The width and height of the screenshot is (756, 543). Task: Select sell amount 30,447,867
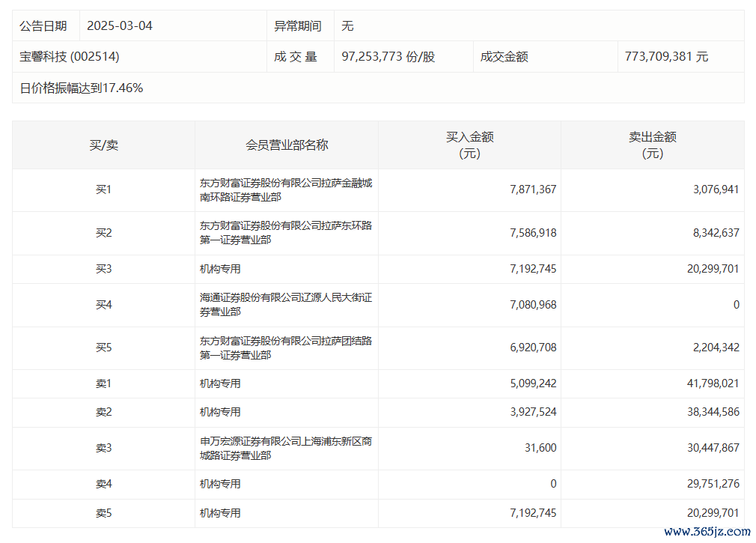tap(713, 449)
